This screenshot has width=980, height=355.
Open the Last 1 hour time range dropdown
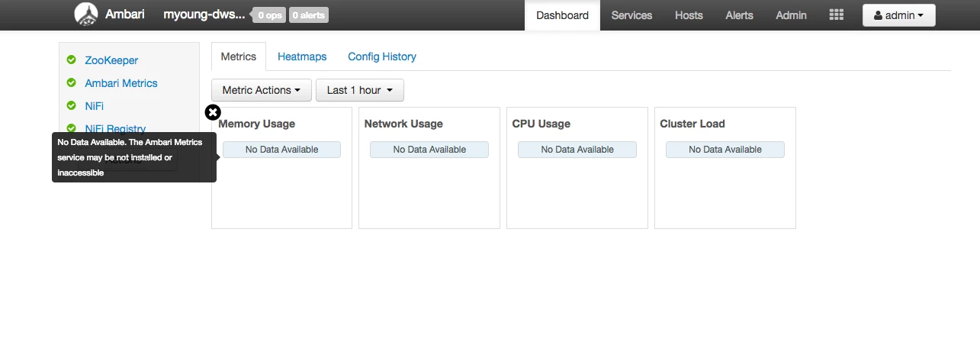click(360, 90)
